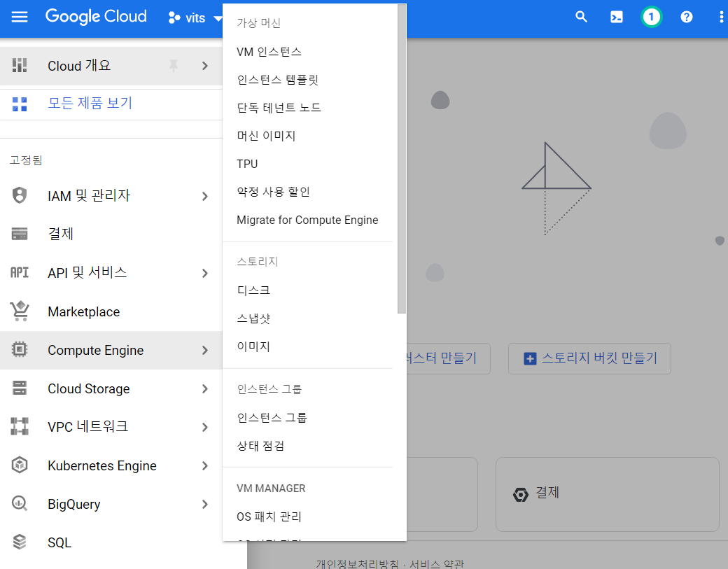Click the 모든 제품 보기 grid icon
This screenshot has height=569, width=728.
(20, 104)
